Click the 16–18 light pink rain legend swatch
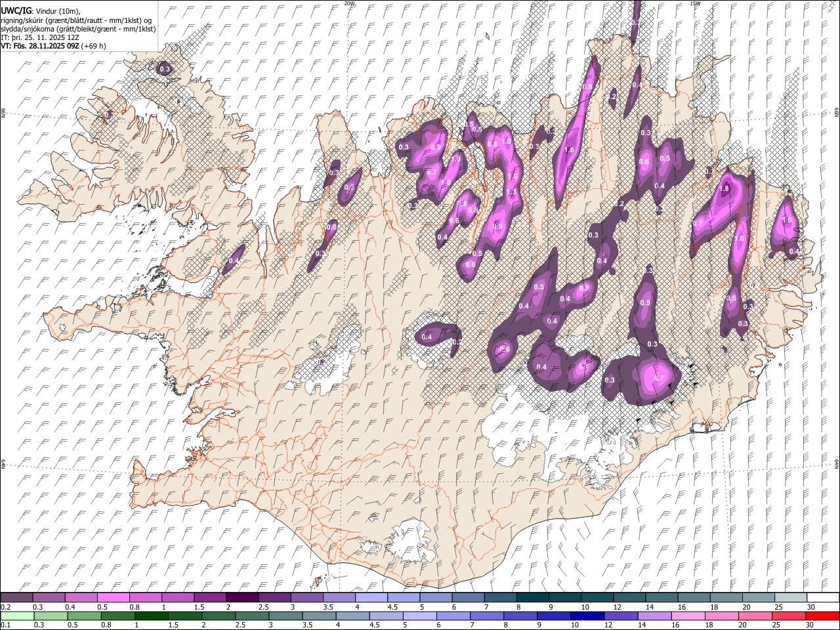This screenshot has height=630, width=840. tap(688, 616)
